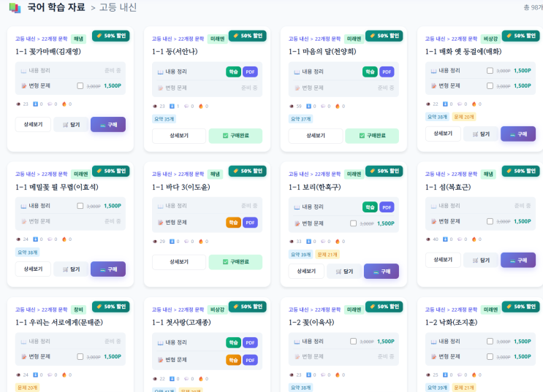Image resolution: width=543 pixels, height=392 pixels.
Task: Check 변형 문제 box for 꽃가마배(김재영)
Action: coord(80,85)
